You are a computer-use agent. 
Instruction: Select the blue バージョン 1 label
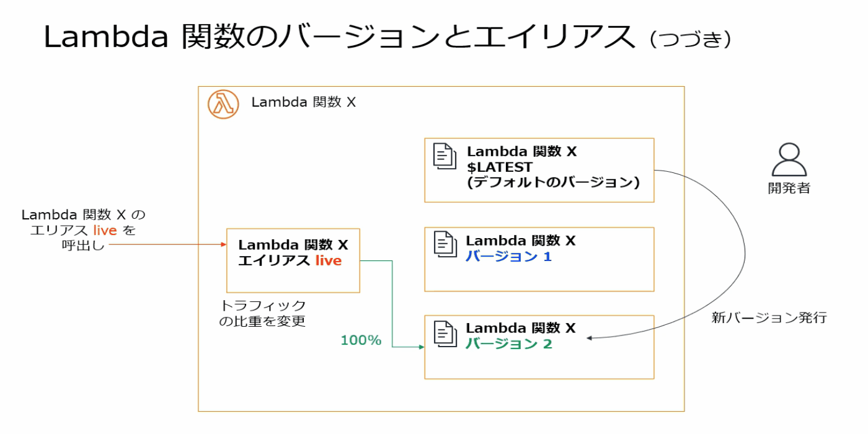tap(508, 256)
